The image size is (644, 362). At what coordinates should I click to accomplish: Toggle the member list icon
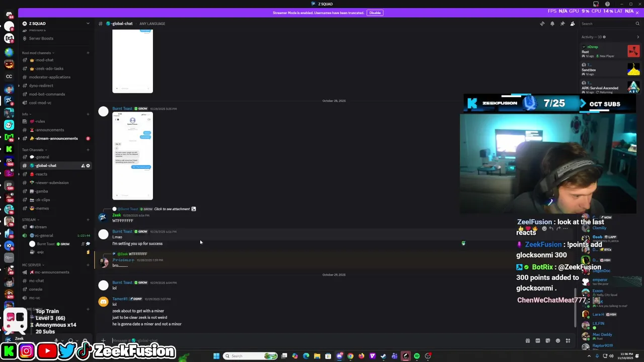pos(572,24)
